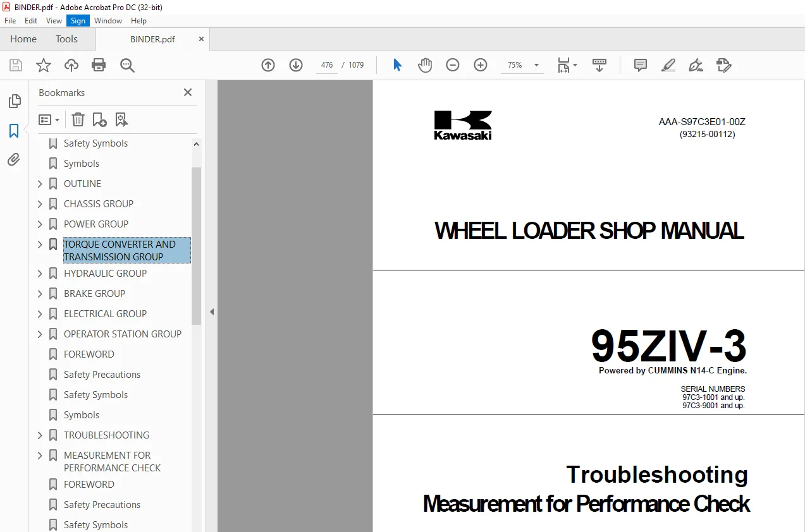
Task: Click the stamp tool icon
Action: (x=724, y=65)
